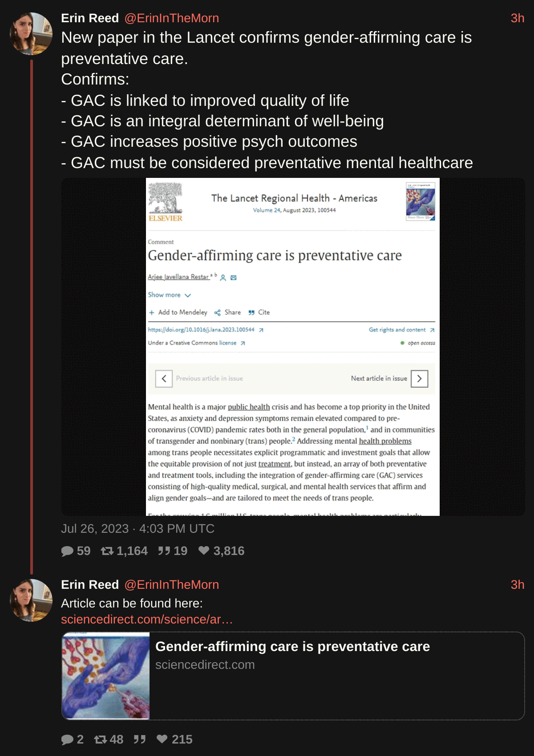534x756 pixels.
Task: Click the quote icon on second tweet
Action: [x=140, y=740]
